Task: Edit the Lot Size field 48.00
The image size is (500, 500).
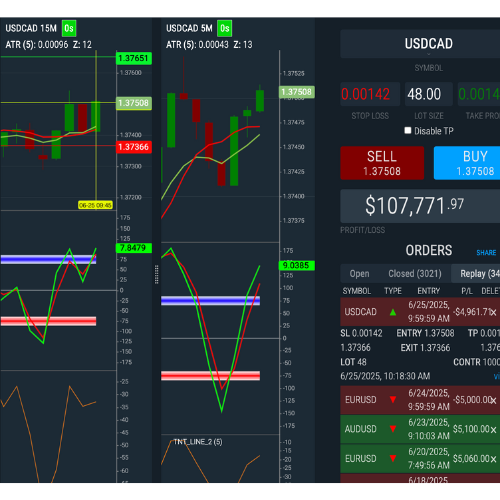Action: pyautogui.click(x=429, y=94)
